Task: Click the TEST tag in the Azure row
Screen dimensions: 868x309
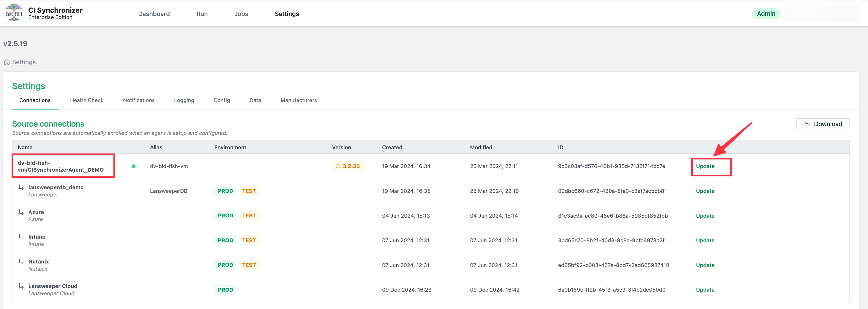Action: pyautogui.click(x=249, y=216)
